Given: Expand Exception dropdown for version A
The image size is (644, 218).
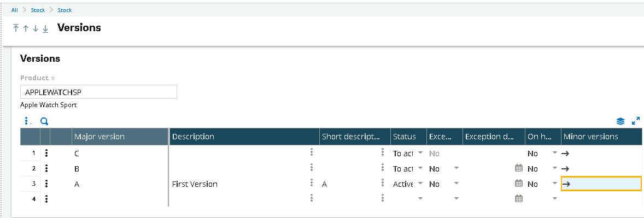Looking at the screenshot, I should tap(456, 184).
